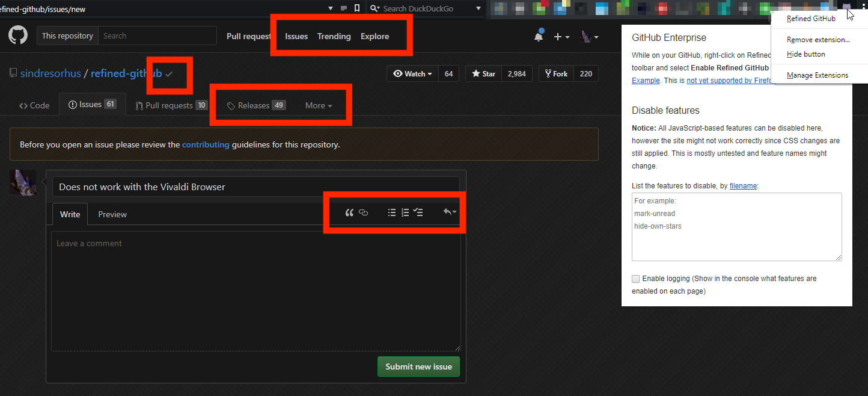Screen dimensions: 868x396
Task: Add a numbered list
Action: point(405,212)
